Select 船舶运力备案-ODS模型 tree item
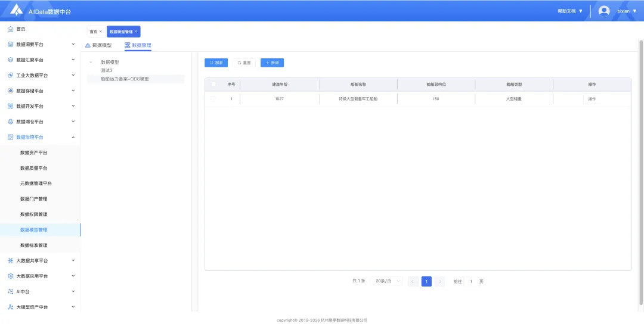This screenshot has width=644, height=327. point(125,79)
